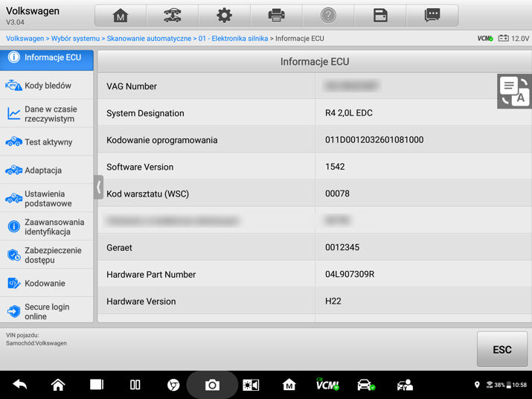Open the Chrome browser icon
Viewport: 532px width, 399px height.
173,385
